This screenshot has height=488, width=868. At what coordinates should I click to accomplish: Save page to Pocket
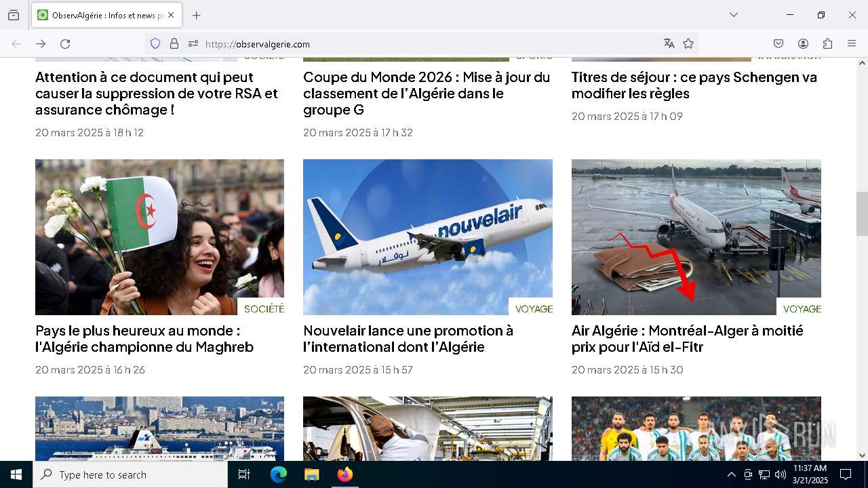[x=778, y=43]
